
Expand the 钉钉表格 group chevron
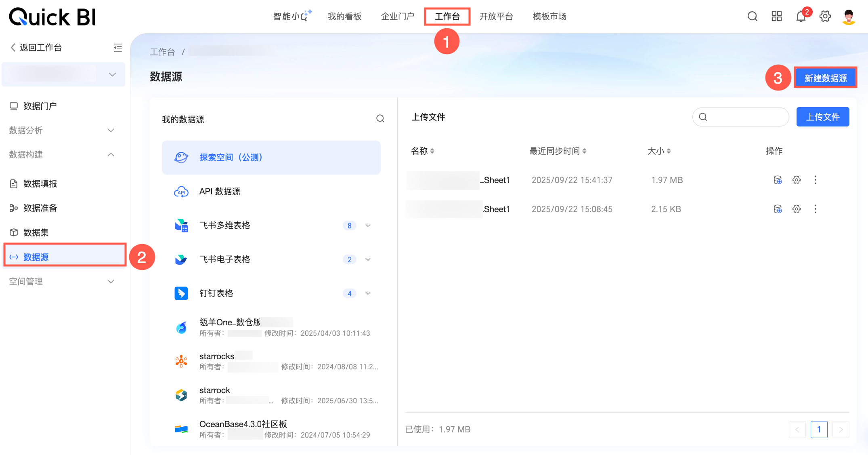(368, 293)
